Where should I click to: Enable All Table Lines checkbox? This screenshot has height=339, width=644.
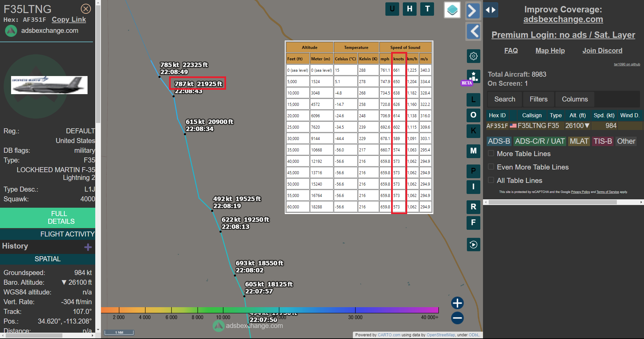(491, 180)
